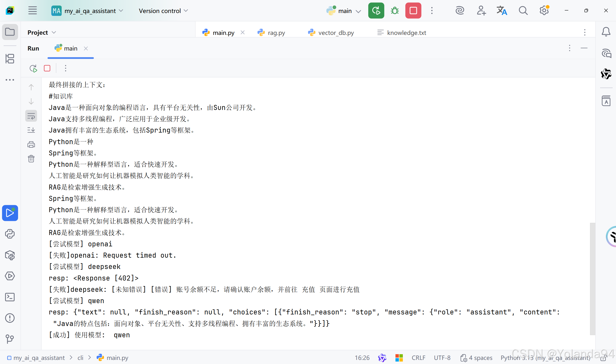This screenshot has height=364, width=616.
Task: Click my_ai_qa_assistant breadcrumb in status bar
Action: pyautogui.click(x=36, y=358)
